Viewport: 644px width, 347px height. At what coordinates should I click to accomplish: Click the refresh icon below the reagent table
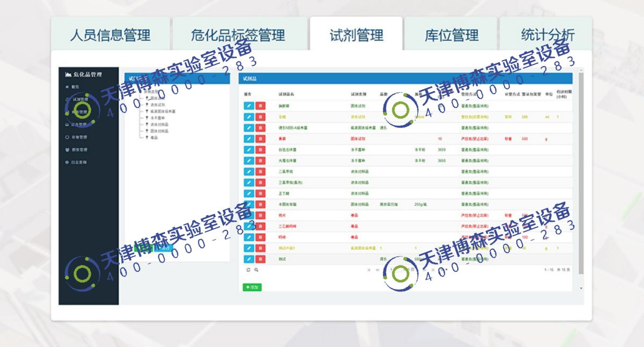tap(248, 270)
